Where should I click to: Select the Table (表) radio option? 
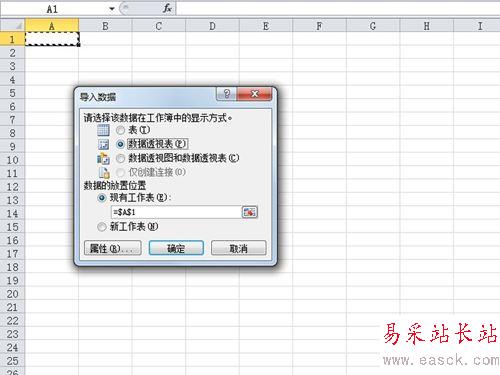tap(121, 130)
